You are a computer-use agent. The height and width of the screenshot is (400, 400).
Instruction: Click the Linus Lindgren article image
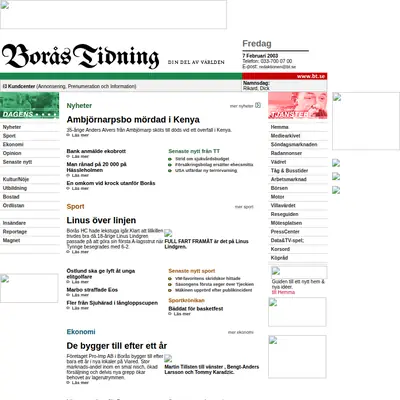pyautogui.click(x=168, y=233)
